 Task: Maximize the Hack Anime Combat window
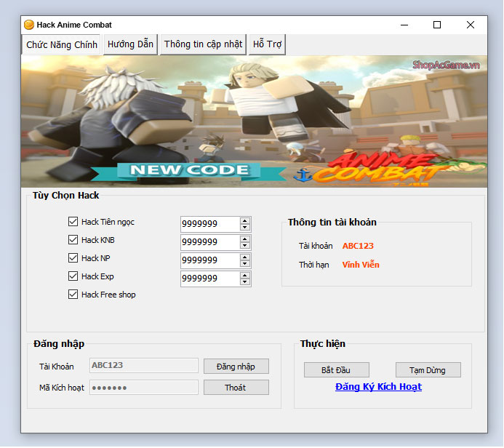click(x=437, y=25)
